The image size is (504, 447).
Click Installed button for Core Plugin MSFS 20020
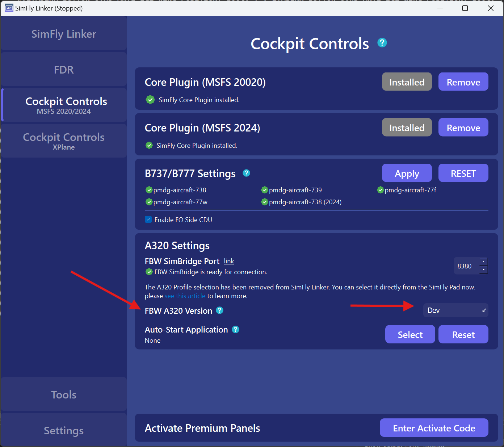pos(407,82)
